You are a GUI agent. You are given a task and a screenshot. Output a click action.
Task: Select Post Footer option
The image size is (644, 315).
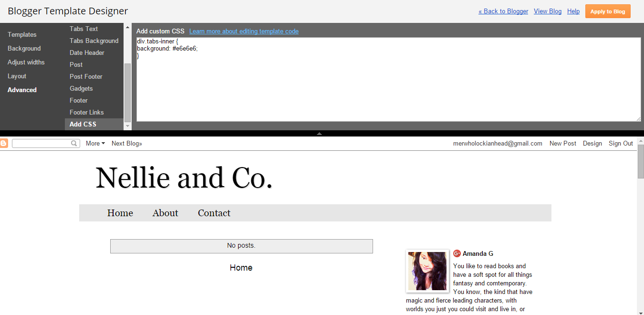[x=86, y=76]
